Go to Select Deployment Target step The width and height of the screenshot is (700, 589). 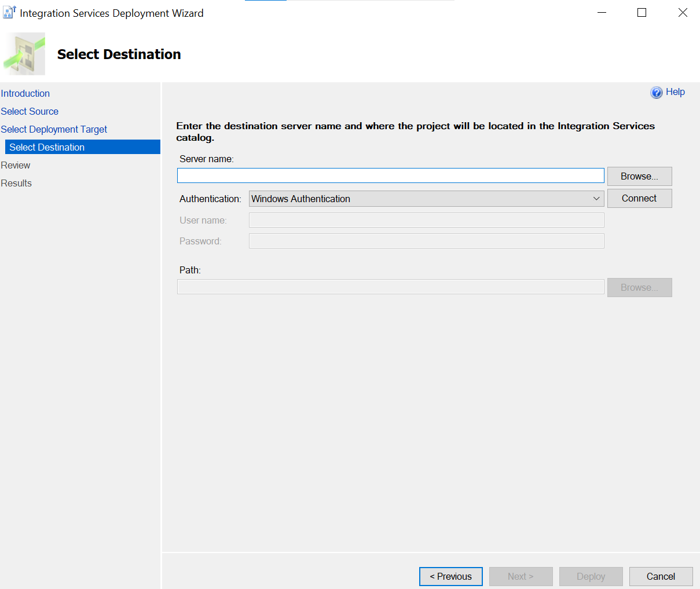pyautogui.click(x=54, y=129)
